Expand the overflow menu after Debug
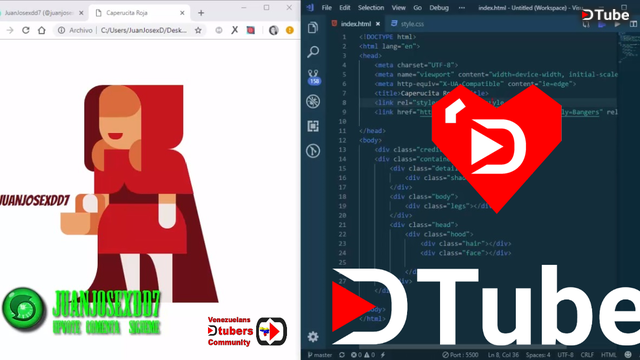640x360 pixels. point(462,8)
